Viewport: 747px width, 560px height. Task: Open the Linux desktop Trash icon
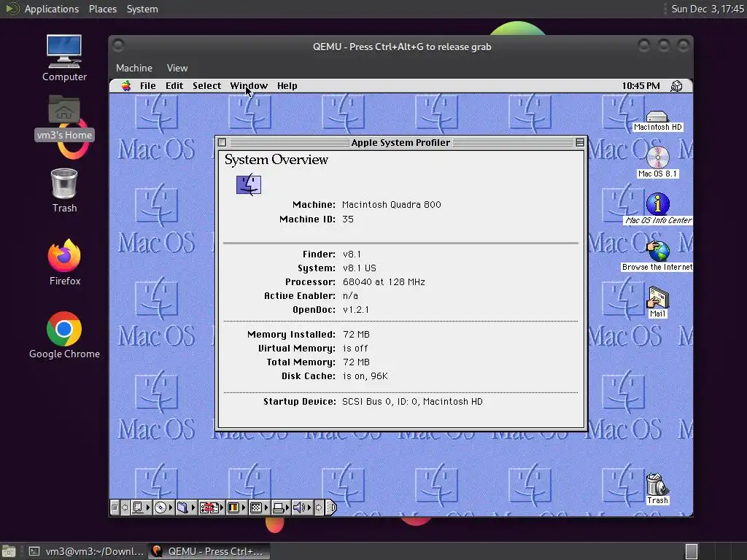tap(64, 190)
